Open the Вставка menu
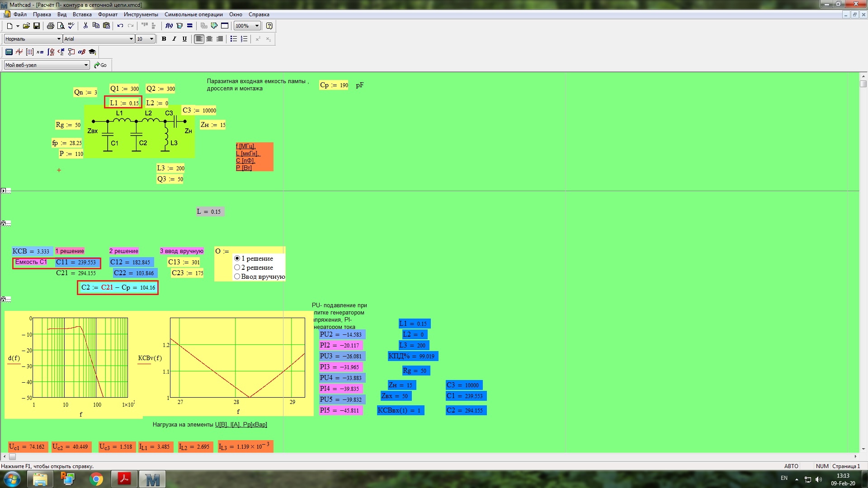The height and width of the screenshot is (488, 868). click(82, 14)
